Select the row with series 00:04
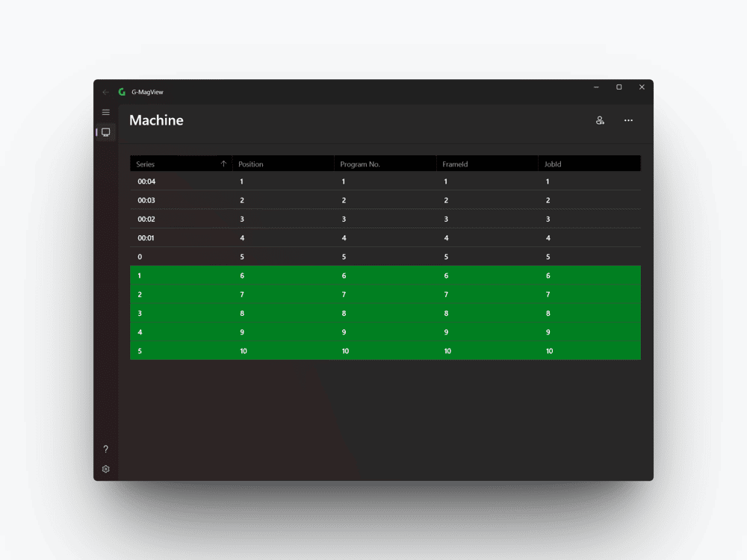The height and width of the screenshot is (560, 747). pyautogui.click(x=385, y=181)
